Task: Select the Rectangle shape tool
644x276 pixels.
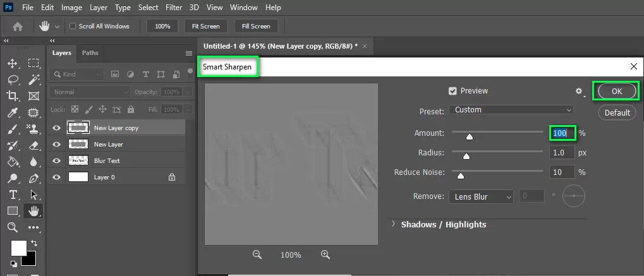Action: pyautogui.click(x=12, y=211)
